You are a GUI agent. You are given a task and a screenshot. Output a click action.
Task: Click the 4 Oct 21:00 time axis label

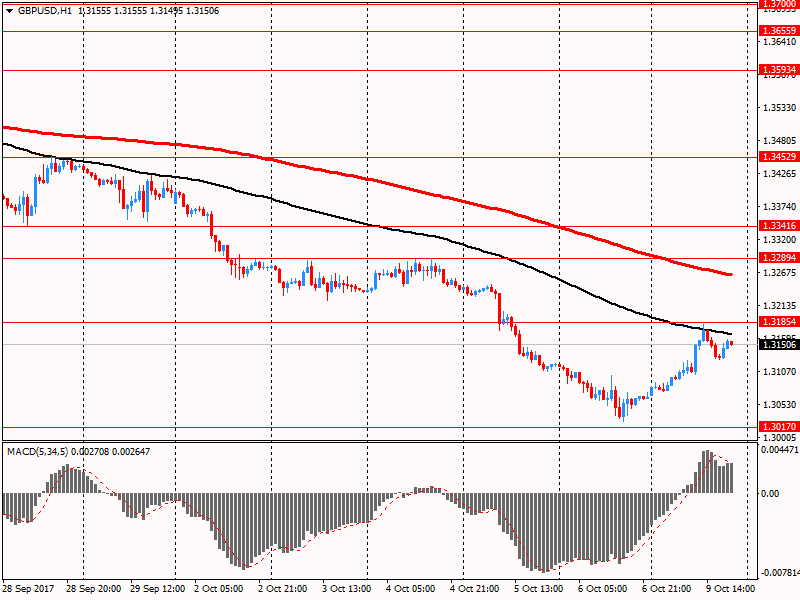tap(474, 589)
